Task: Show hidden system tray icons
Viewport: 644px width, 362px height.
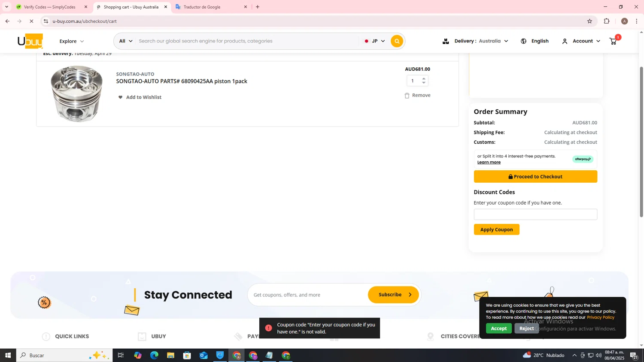Action: click(574, 355)
